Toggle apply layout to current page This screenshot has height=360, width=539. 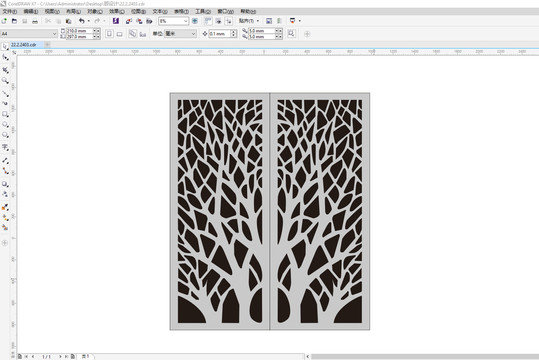tap(143, 34)
